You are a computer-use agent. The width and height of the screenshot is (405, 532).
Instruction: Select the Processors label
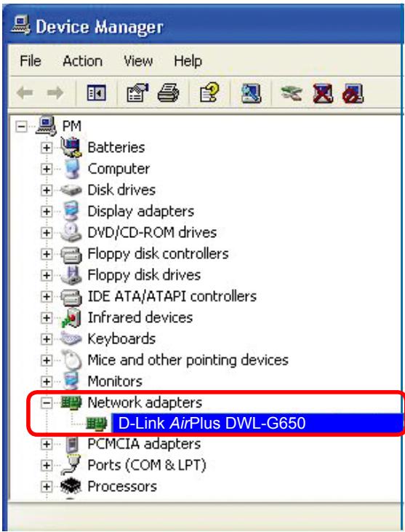(x=122, y=487)
